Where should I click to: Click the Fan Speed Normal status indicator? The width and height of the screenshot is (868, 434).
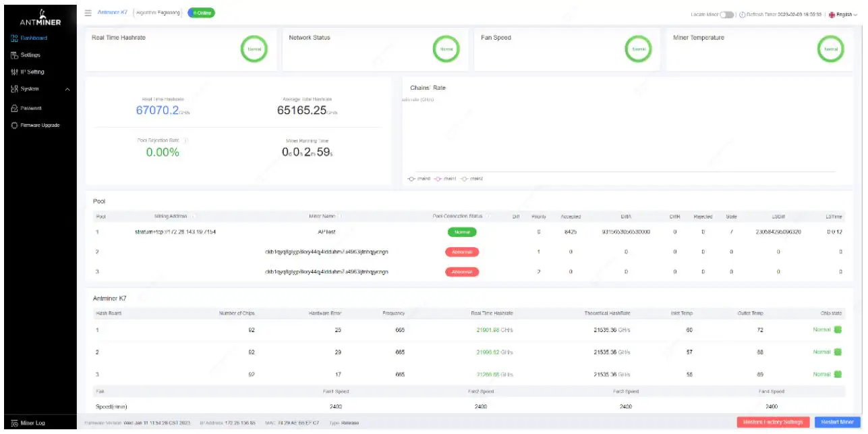point(638,49)
